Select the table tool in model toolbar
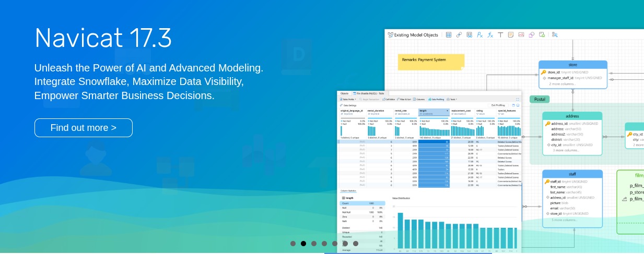Screen dimensions: 644x254 [x=449, y=35]
